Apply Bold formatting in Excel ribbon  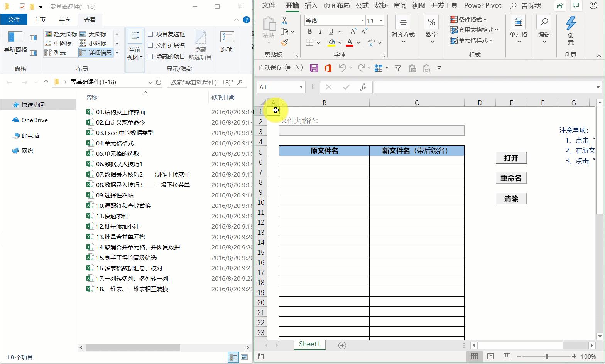coord(309,32)
